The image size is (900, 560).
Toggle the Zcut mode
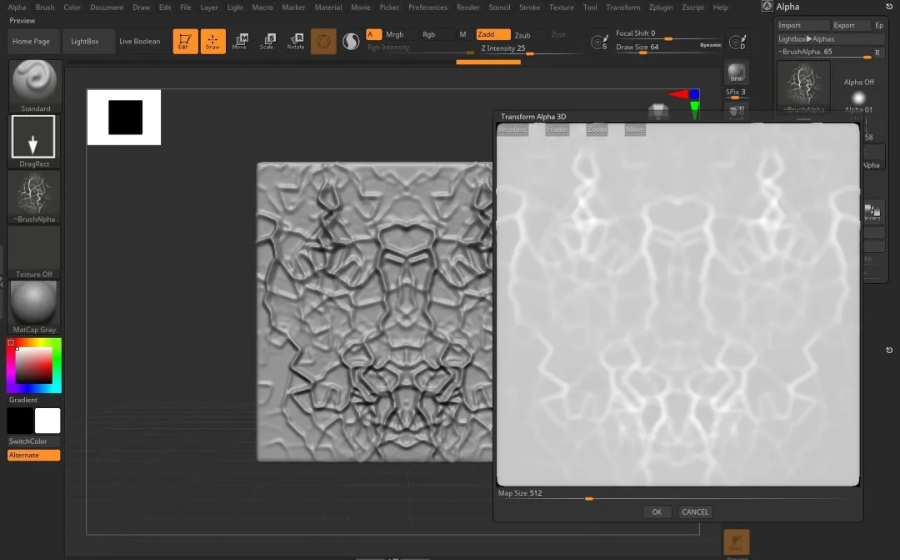558,35
